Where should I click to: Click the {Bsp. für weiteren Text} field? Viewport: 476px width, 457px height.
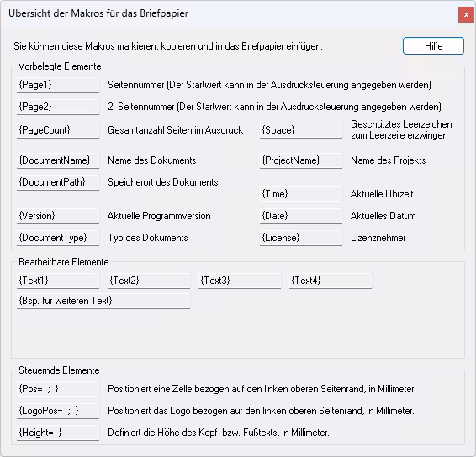pyautogui.click(x=103, y=301)
